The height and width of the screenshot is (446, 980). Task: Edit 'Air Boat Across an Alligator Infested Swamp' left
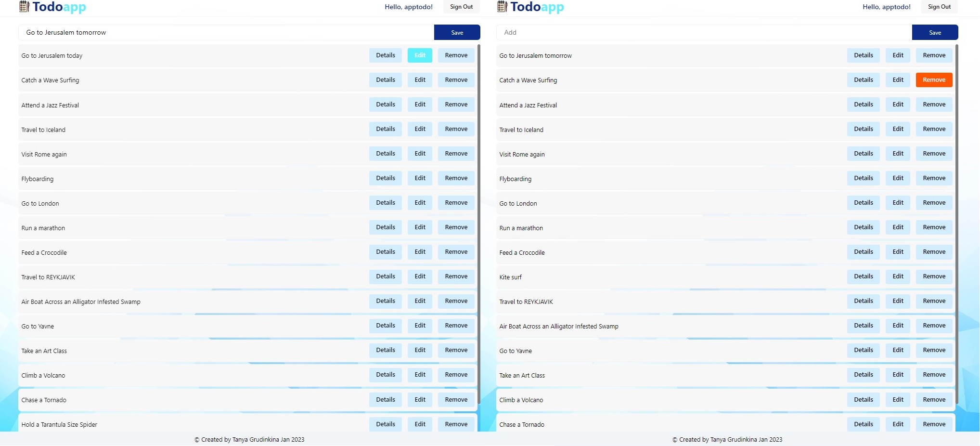coord(420,301)
